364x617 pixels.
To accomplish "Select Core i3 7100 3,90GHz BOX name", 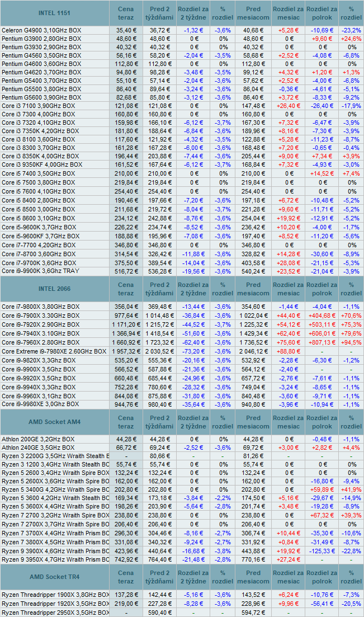I will 38,106.
